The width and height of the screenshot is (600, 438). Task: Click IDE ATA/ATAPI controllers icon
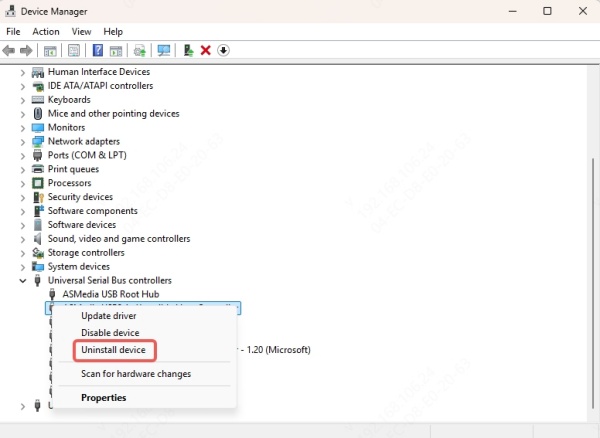tap(38, 86)
